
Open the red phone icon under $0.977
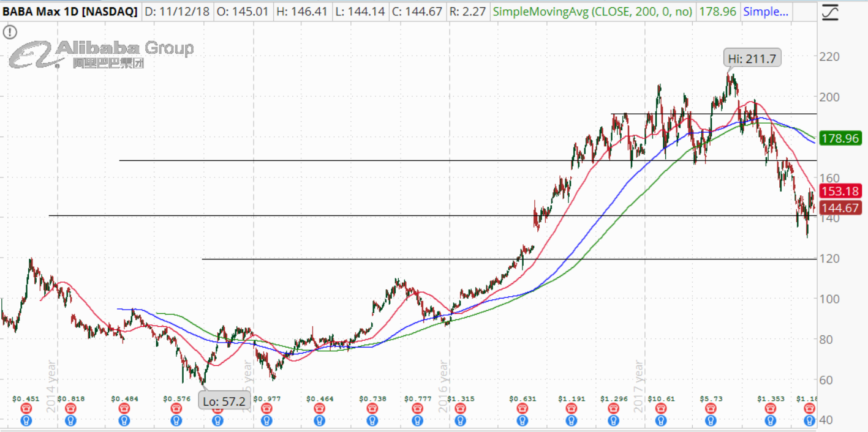[x=266, y=409]
